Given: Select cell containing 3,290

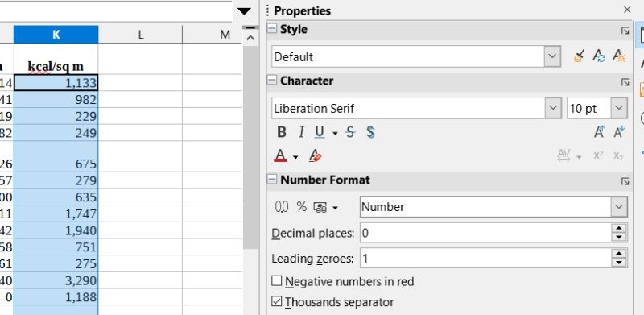Looking at the screenshot, I should coord(56,280).
